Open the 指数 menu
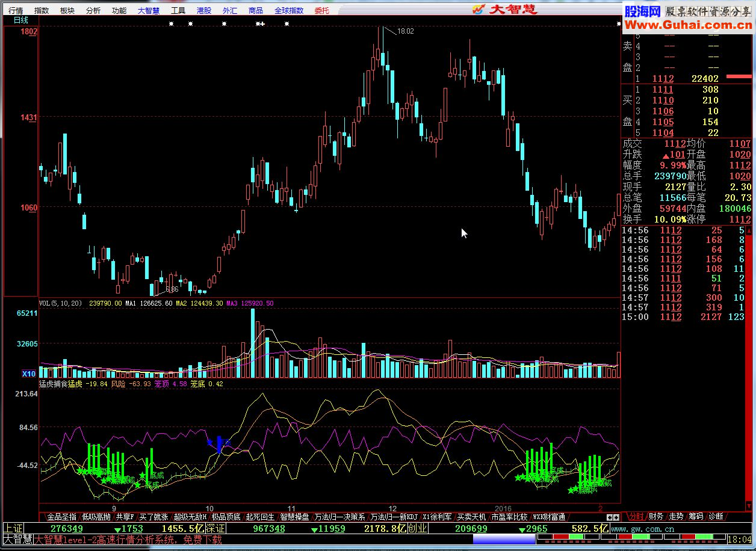756x551 pixels. [42, 10]
